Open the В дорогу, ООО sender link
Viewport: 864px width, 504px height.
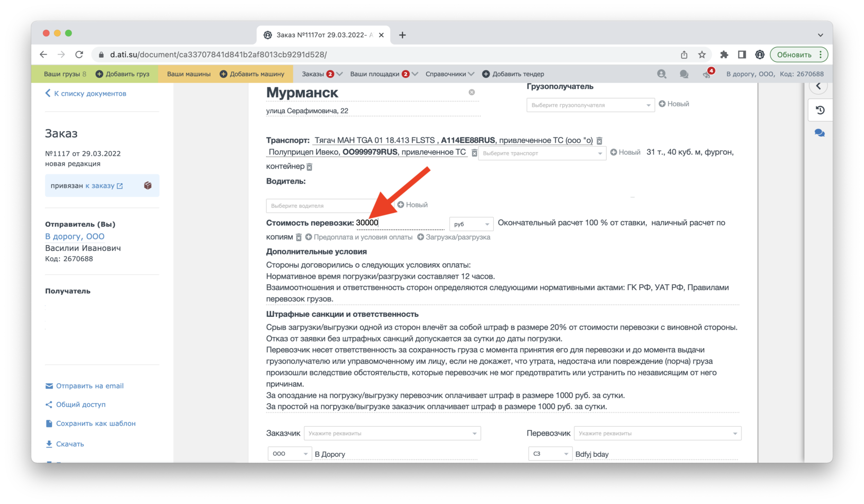pos(75,237)
